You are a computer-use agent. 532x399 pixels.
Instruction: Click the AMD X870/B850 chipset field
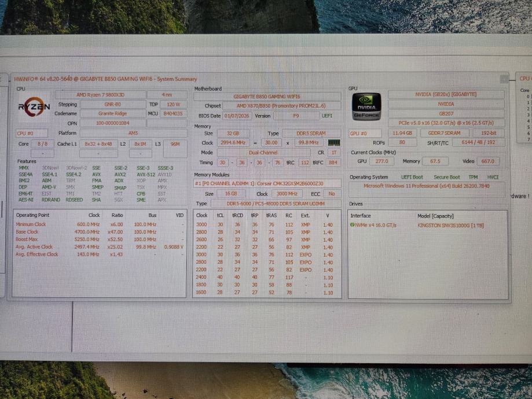click(x=281, y=106)
